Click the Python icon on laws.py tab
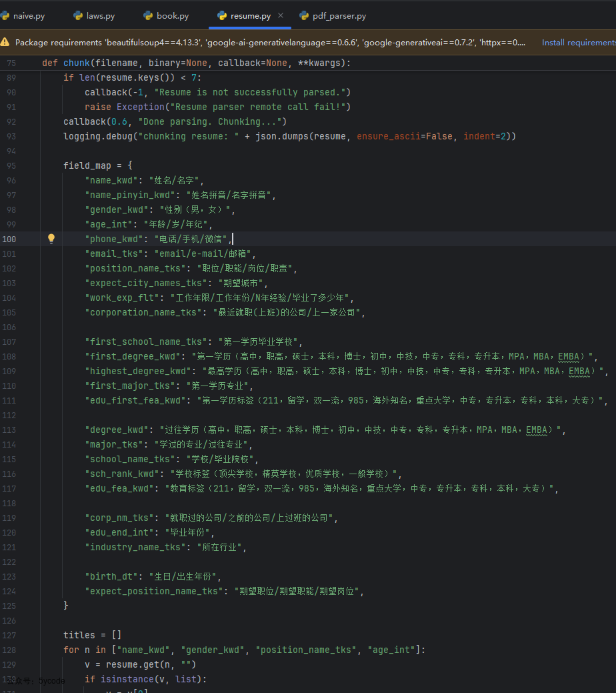This screenshot has width=616, height=693. point(78,16)
